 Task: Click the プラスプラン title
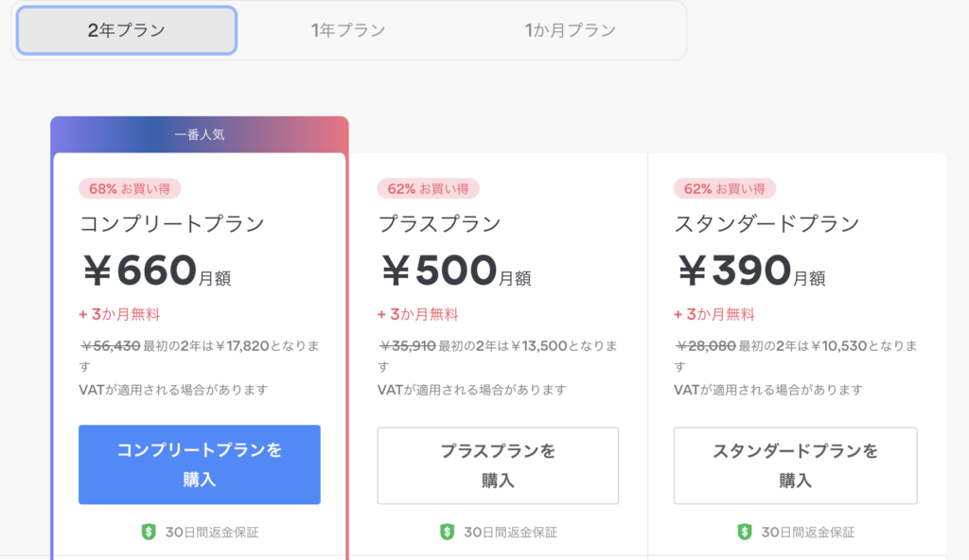[439, 223]
